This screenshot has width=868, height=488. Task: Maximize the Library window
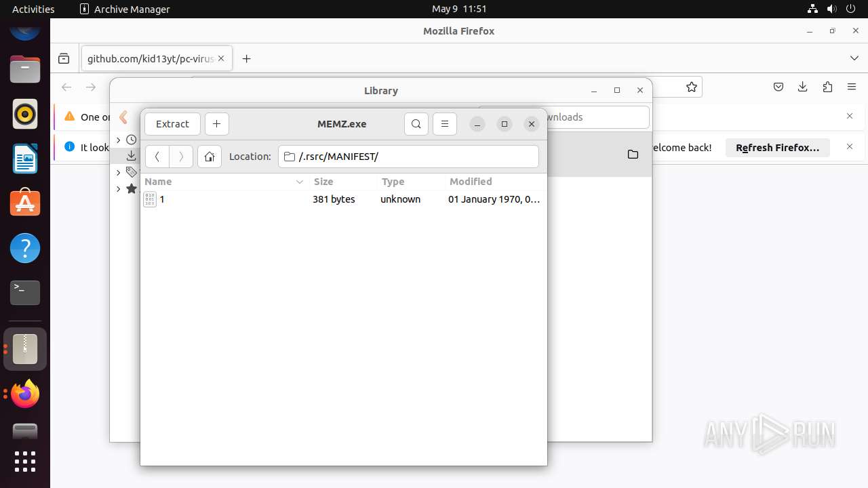pyautogui.click(x=616, y=90)
